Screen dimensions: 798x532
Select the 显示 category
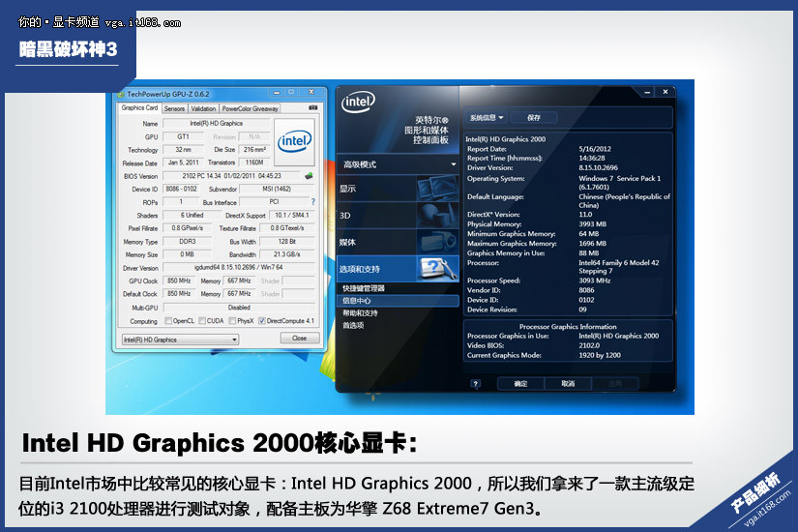click(x=398, y=189)
